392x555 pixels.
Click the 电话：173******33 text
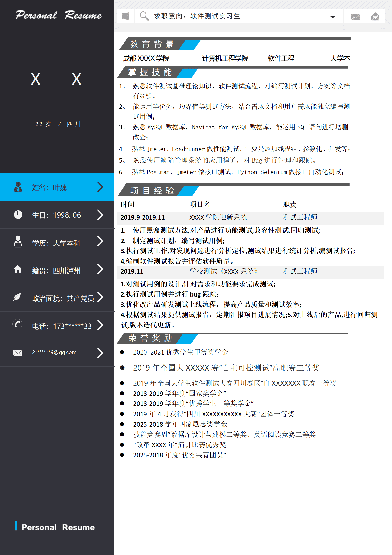coord(62,326)
